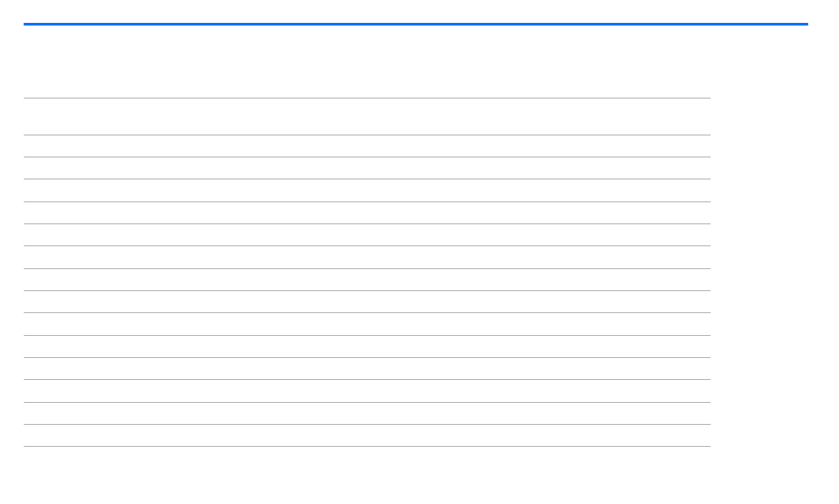Select the thirteenth empty row below header
Image resolution: width=839 pixels, height=504 pixels.
click(x=367, y=413)
